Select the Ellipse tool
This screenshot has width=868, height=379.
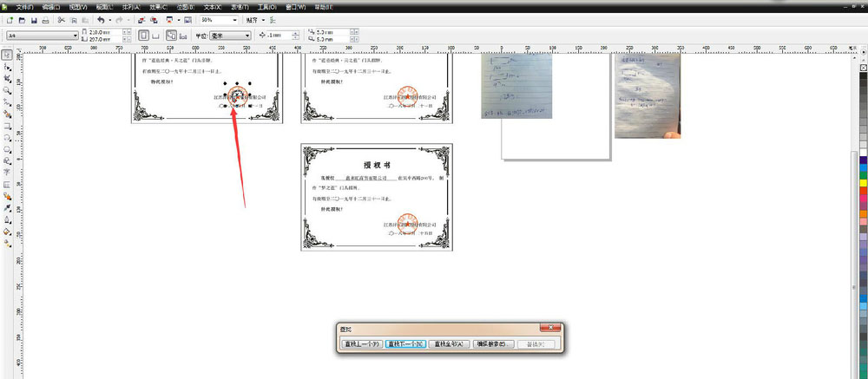[7, 137]
